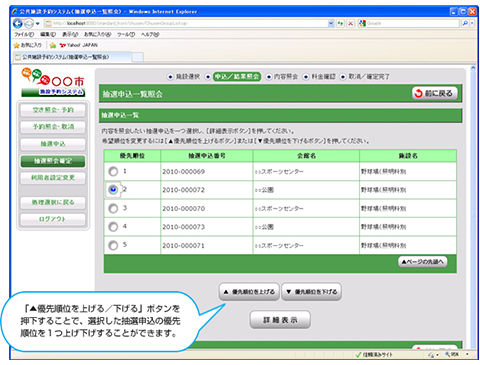The height and width of the screenshot is (365, 480).
Task: Click the 料金確認 step indicator
Action: coord(319,77)
